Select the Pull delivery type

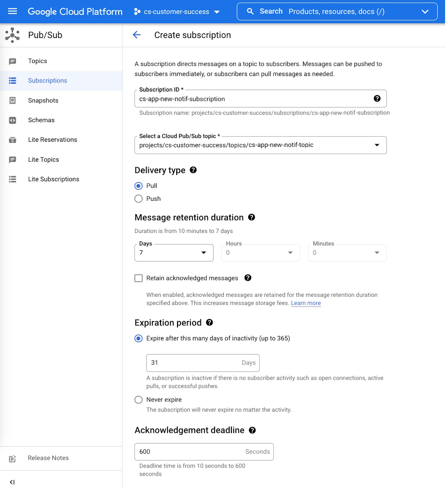coord(139,186)
